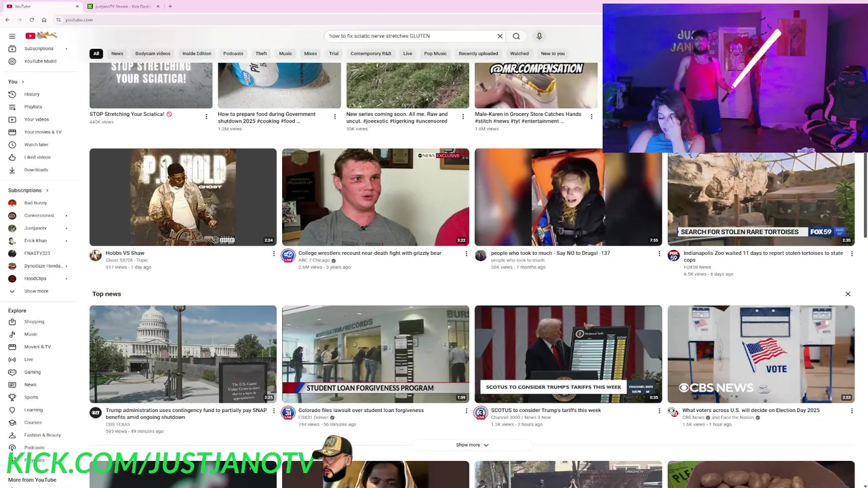
Task: Open SCOTUS to consider Trump's tariffs video title
Action: (x=546, y=410)
